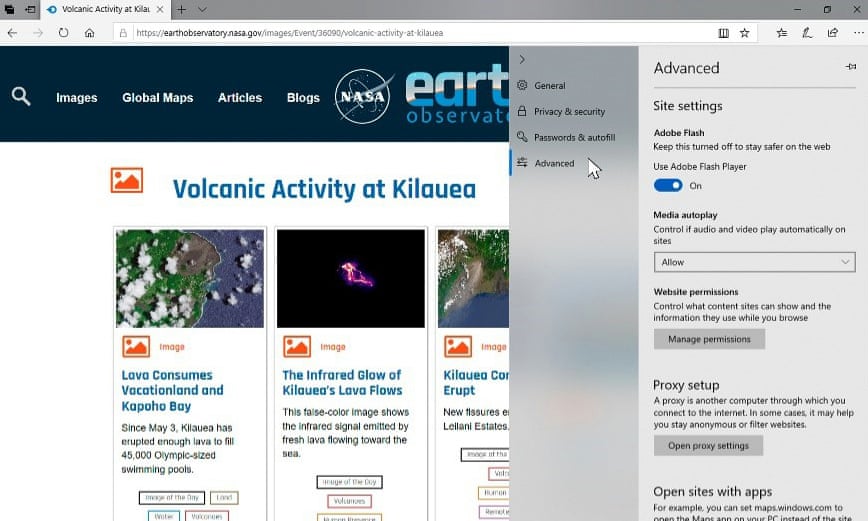Open the Kilauea eruption satellite thumbnail
The width and height of the screenshot is (868, 521).
[x=473, y=278]
